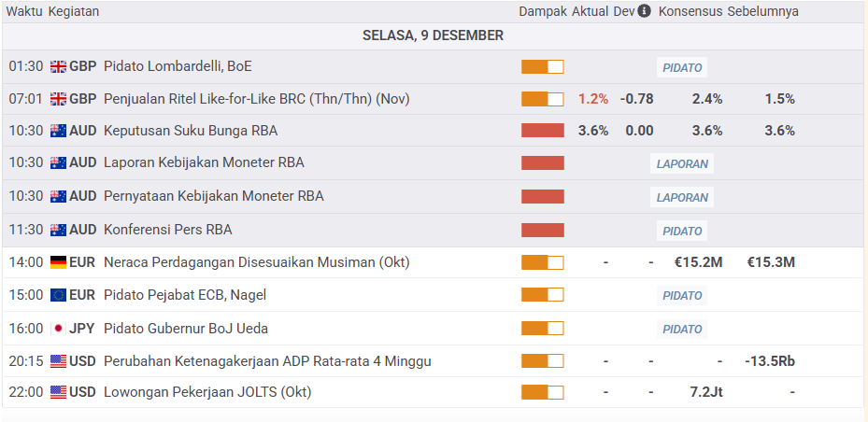Screen dimensions: 868x422
Task: Click Australian flag beside Keputusan Suku Bunga RBA
Action: point(58,131)
